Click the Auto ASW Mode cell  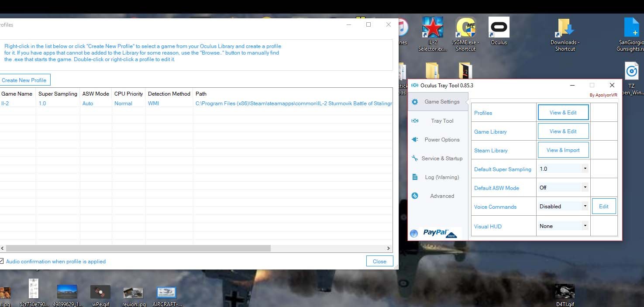(88, 103)
